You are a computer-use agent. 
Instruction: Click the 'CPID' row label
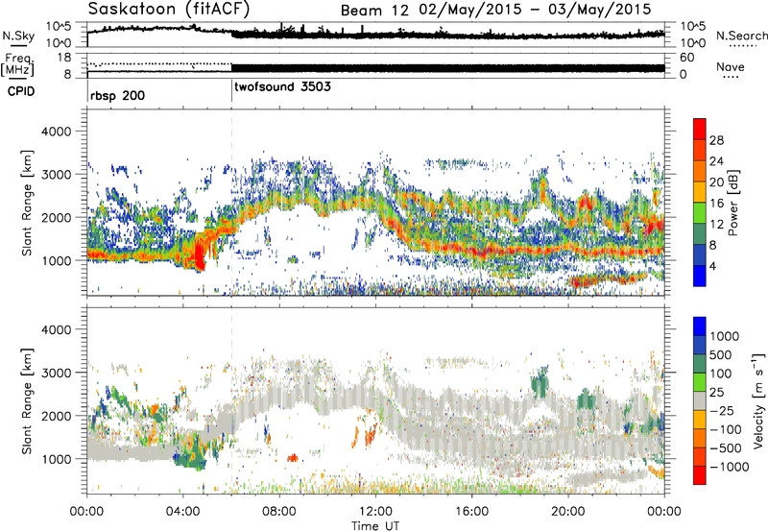21,91
